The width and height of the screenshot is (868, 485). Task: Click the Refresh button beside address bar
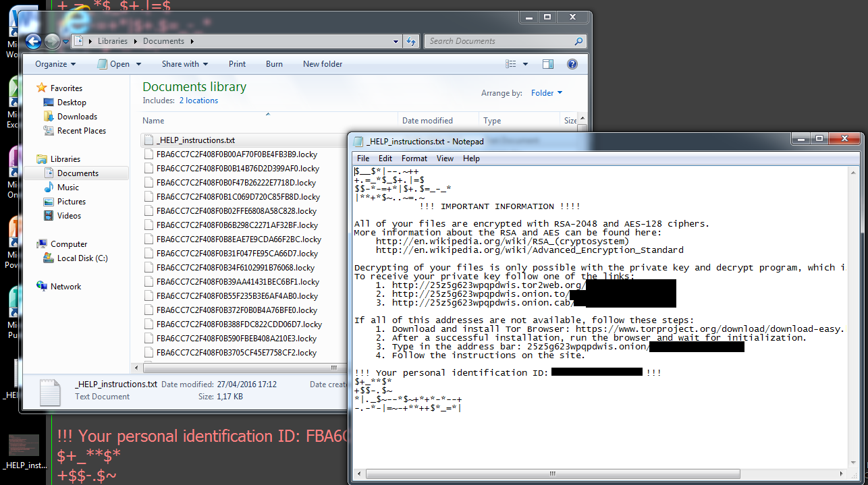410,41
